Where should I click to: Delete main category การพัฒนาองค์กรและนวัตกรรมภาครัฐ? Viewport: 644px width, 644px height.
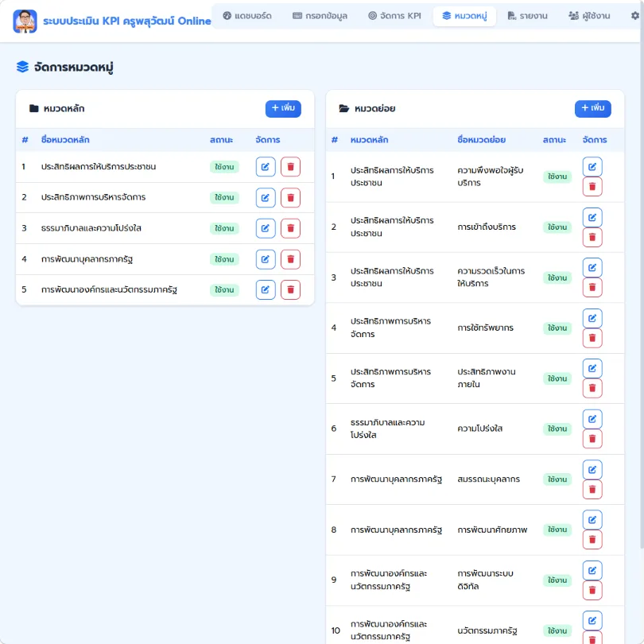(x=290, y=289)
